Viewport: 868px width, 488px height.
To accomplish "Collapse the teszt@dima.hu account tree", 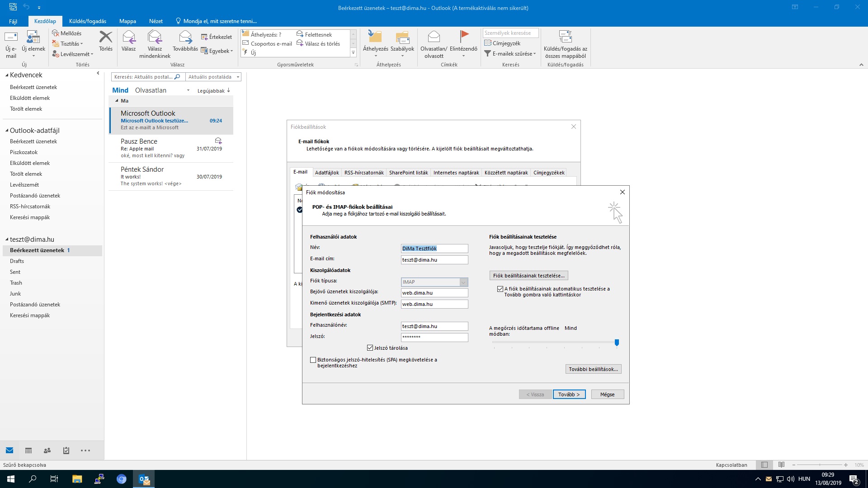I will tap(7, 240).
